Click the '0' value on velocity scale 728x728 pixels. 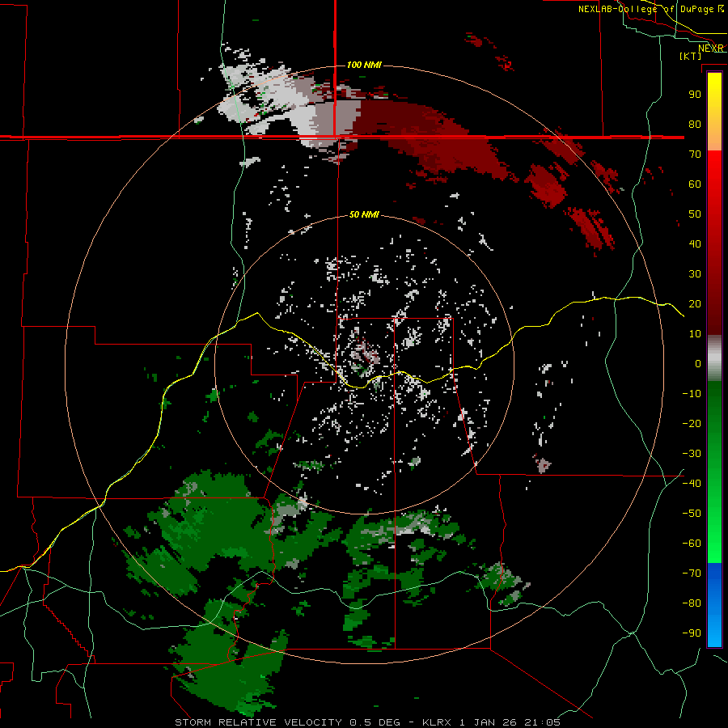pos(698,364)
